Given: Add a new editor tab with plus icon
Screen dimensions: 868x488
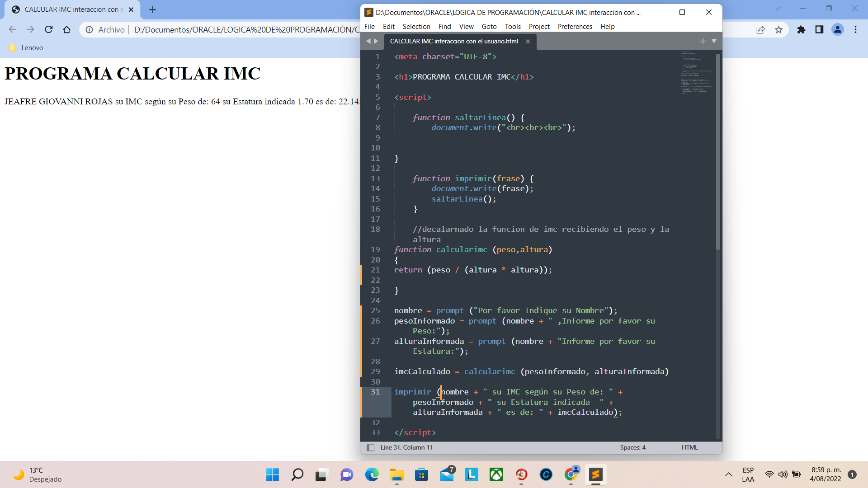Looking at the screenshot, I should tap(703, 41).
